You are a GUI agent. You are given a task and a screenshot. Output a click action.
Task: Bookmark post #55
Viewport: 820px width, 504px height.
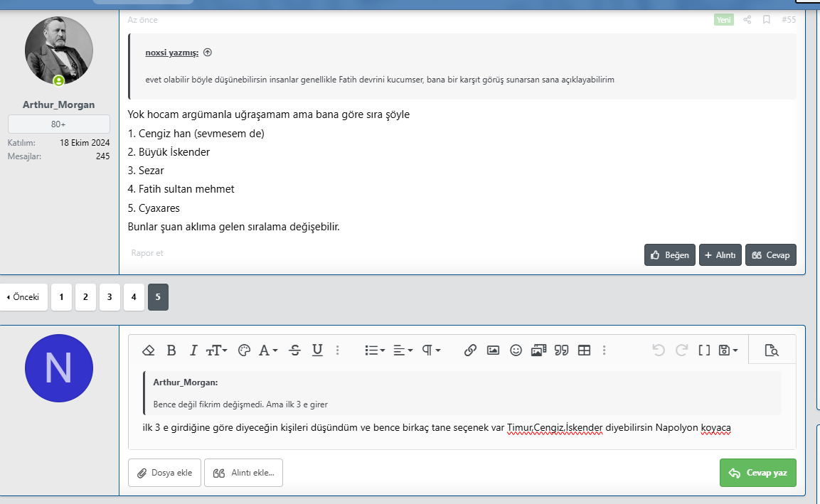coord(766,20)
